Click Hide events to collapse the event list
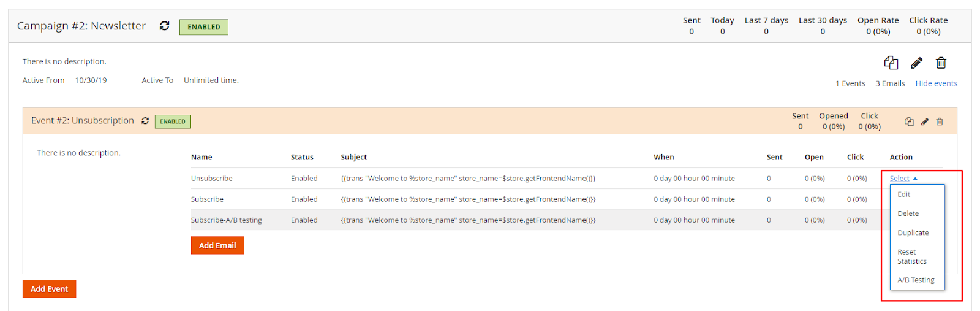 [936, 83]
